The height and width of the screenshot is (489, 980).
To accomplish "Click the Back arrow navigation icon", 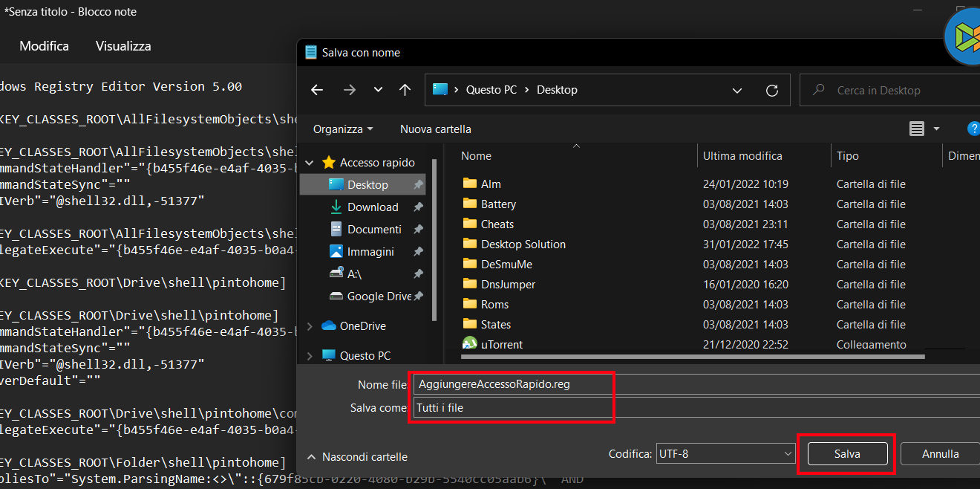I will coord(317,90).
